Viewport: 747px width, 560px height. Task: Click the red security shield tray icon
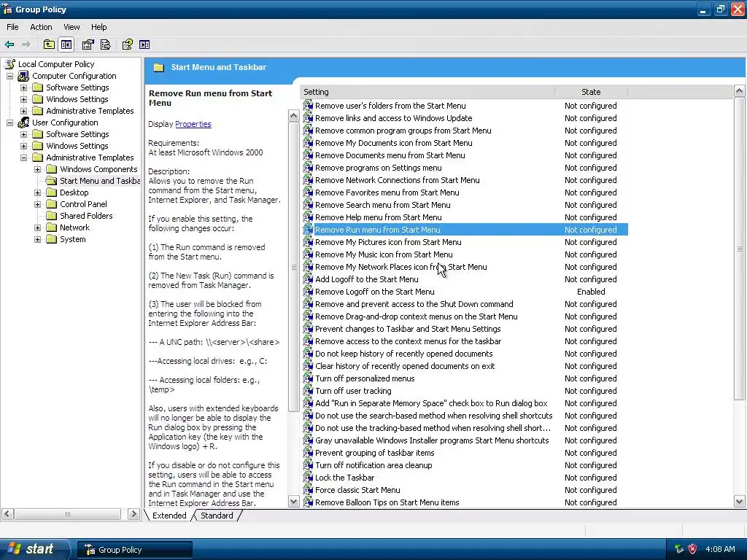coord(692,549)
